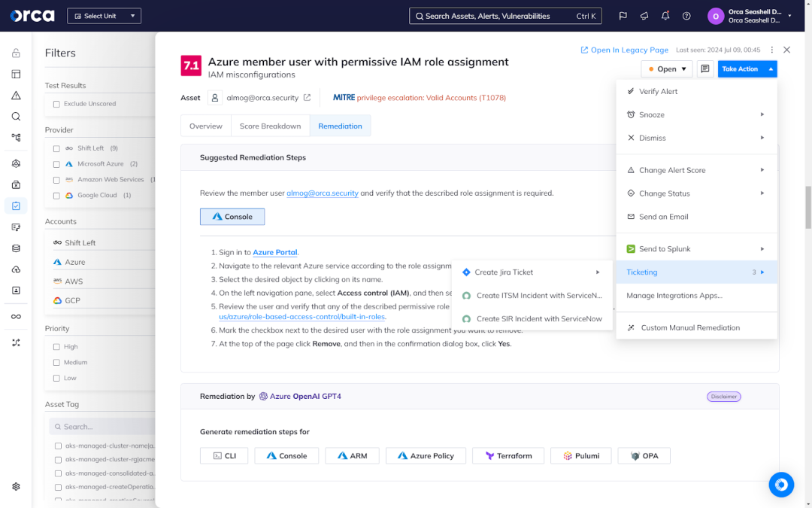This screenshot has height=508, width=812.
Task: Open the lock sidebar icon
Action: [x=16, y=53]
